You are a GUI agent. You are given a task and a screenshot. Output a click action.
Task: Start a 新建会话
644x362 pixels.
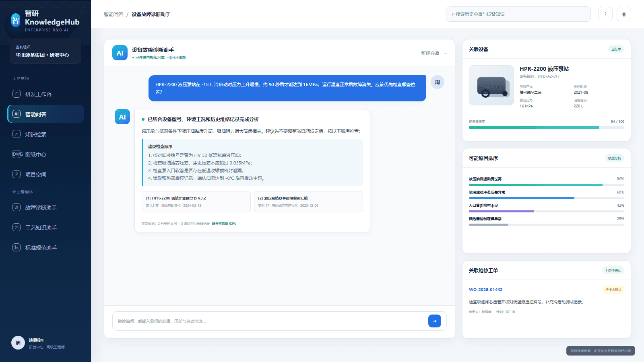point(430,53)
